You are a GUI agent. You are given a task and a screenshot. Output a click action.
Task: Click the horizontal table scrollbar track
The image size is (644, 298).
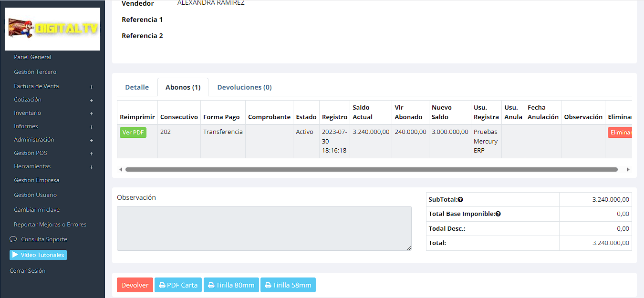[371, 169]
